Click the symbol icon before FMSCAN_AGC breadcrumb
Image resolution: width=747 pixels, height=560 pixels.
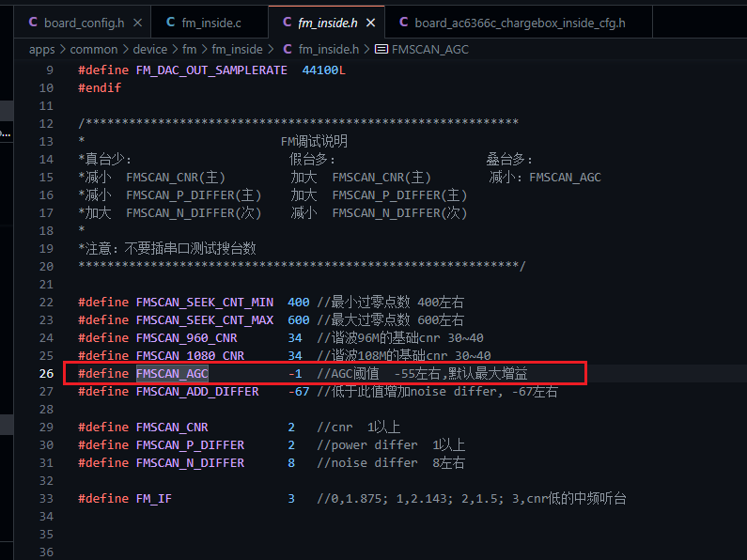(x=381, y=49)
